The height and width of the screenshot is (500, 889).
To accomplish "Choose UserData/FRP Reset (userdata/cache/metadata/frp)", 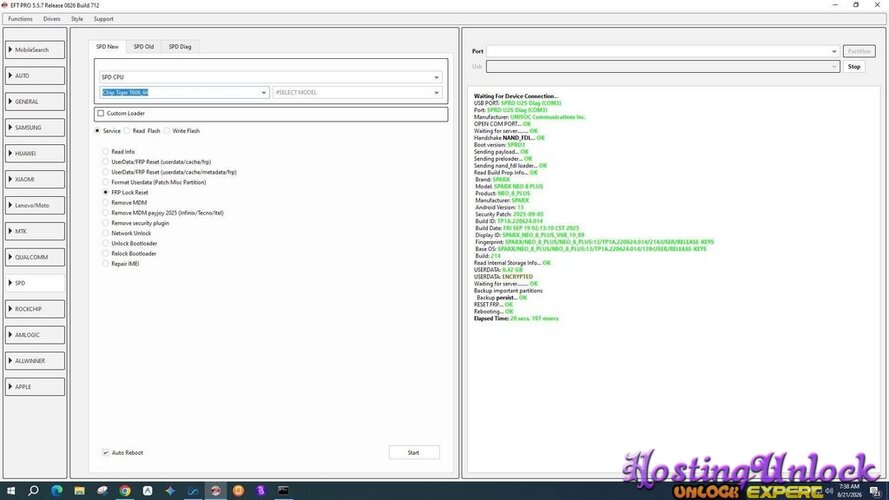I will (105, 172).
